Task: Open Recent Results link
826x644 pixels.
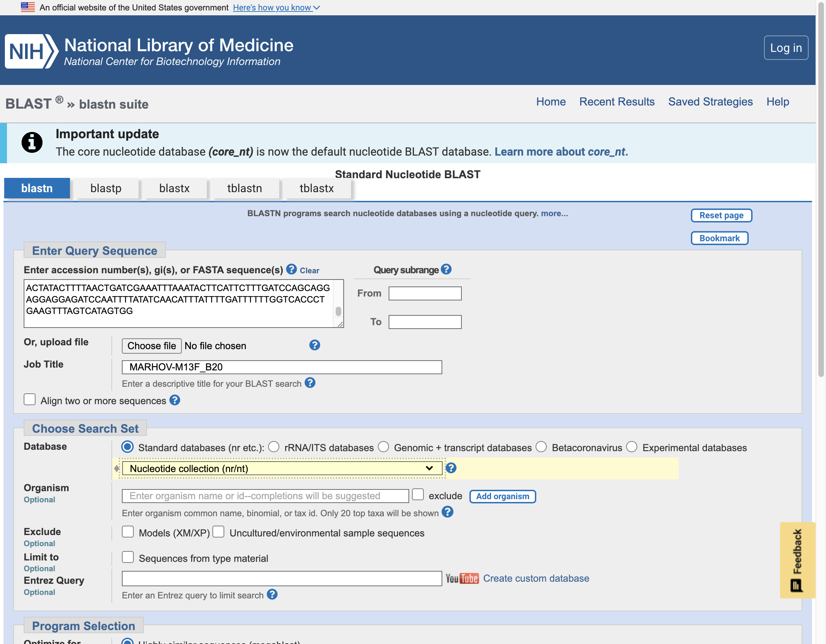Action: pos(617,102)
